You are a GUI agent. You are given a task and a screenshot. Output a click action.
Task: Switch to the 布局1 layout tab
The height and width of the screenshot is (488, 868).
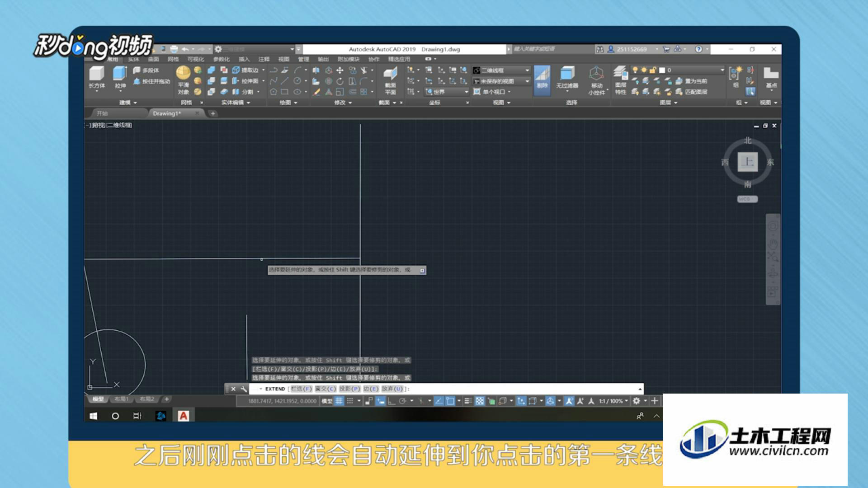(x=121, y=399)
